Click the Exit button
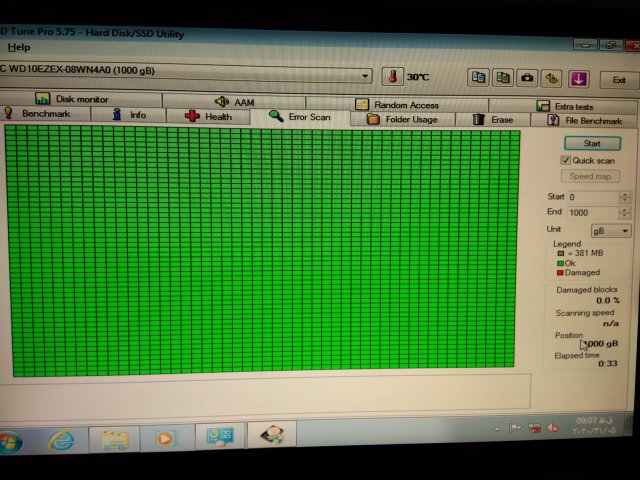Screen dimensions: 640x480 click(619, 80)
